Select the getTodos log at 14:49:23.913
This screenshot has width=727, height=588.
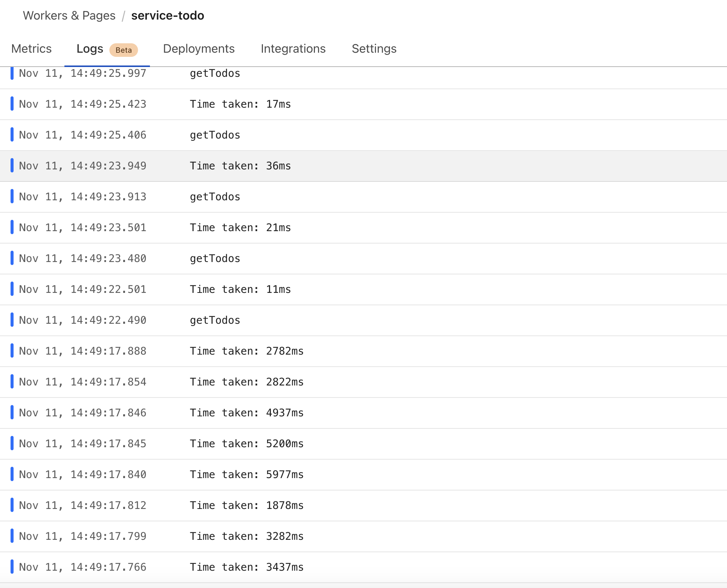[x=215, y=197]
